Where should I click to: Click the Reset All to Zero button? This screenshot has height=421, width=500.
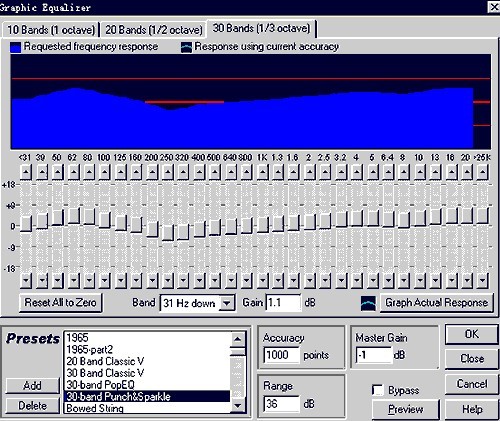(x=60, y=302)
